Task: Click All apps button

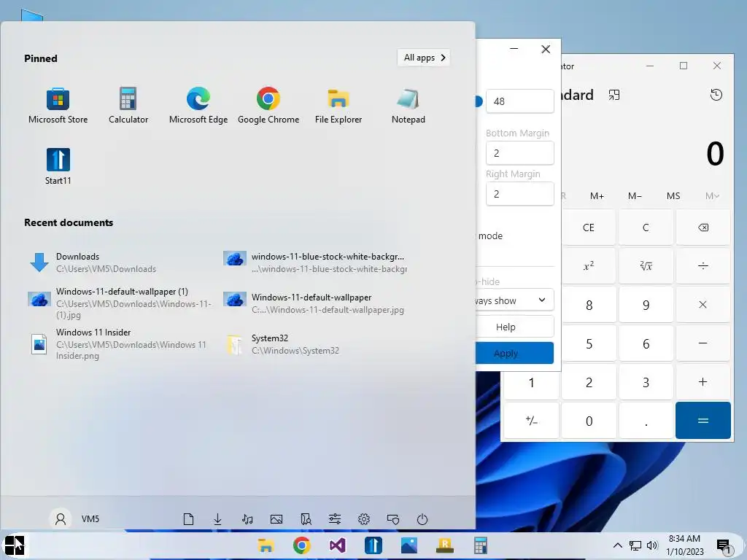Action: coord(424,58)
